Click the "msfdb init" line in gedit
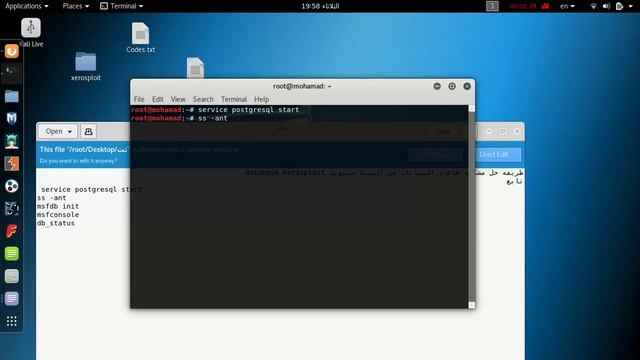Image resolution: width=640 pixels, height=360 pixels. point(58,207)
